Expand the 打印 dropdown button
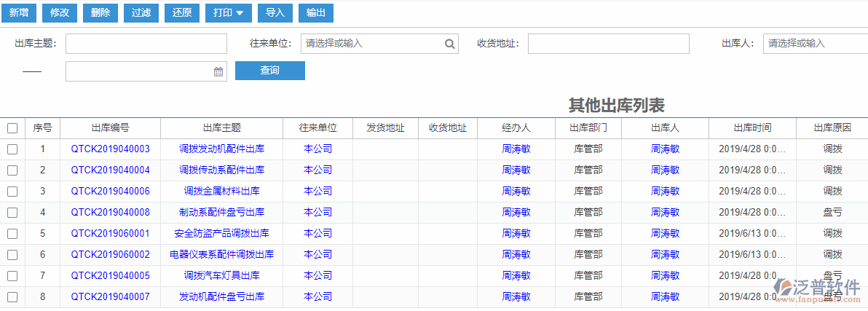 (x=229, y=12)
